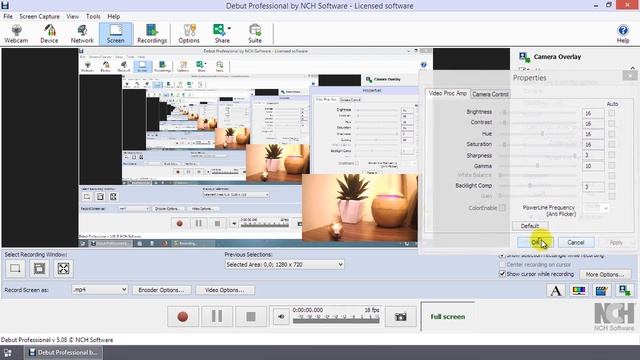Toggle the Auto checkbox for Backlight Comp

pyautogui.click(x=611, y=186)
